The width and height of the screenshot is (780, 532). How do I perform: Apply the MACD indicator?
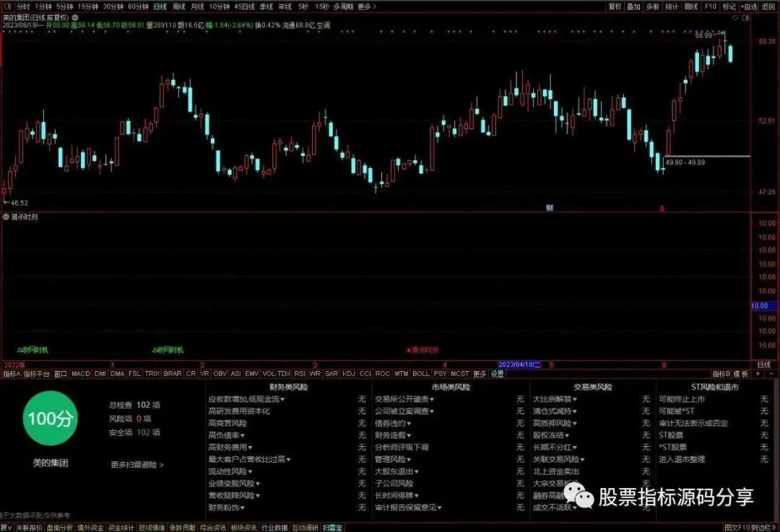(x=81, y=373)
